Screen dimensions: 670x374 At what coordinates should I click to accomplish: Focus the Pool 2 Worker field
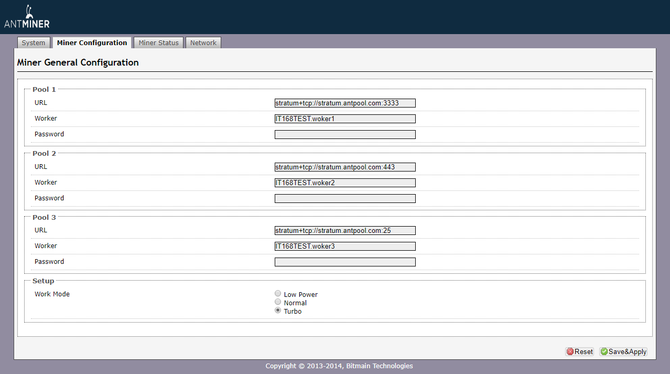[x=345, y=183]
